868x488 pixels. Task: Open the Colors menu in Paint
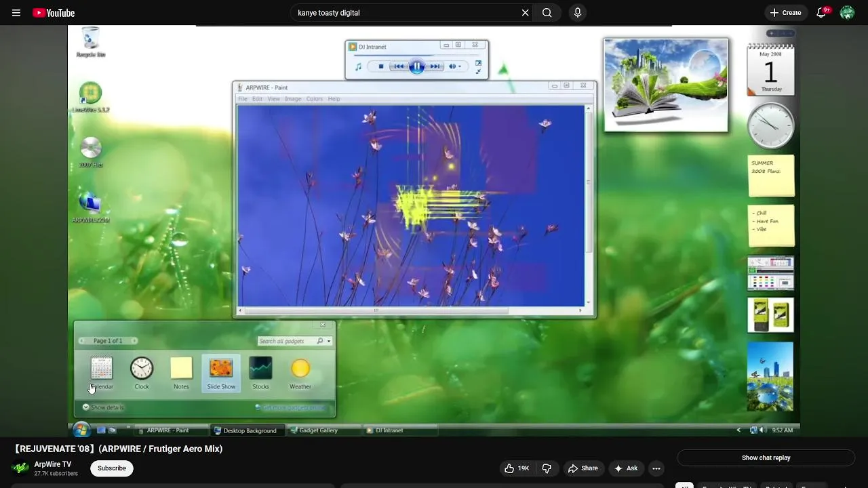315,99
